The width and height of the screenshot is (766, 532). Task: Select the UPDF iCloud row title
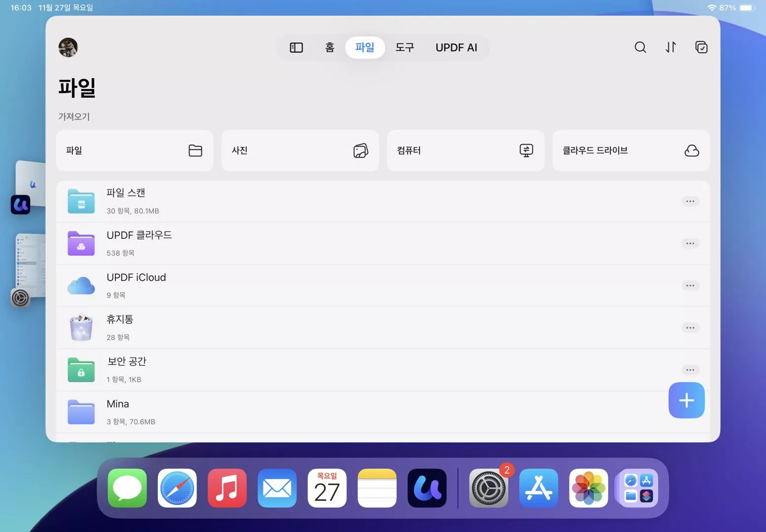point(137,277)
